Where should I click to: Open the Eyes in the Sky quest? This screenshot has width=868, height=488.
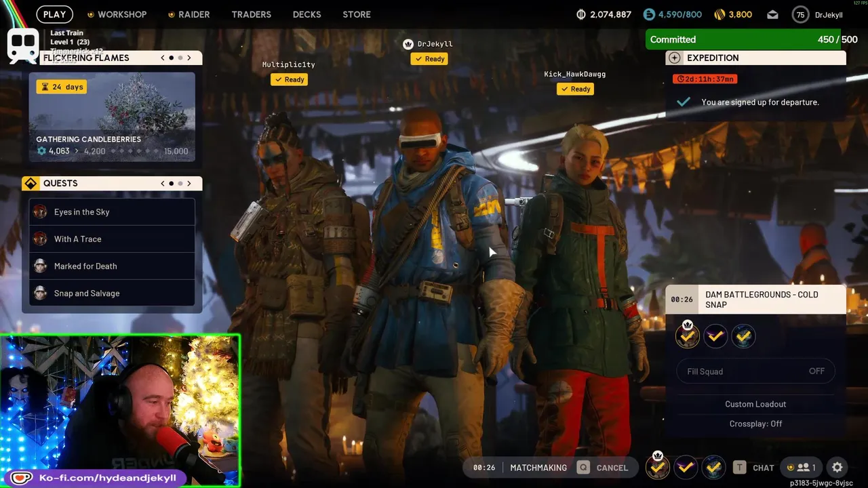pos(112,211)
